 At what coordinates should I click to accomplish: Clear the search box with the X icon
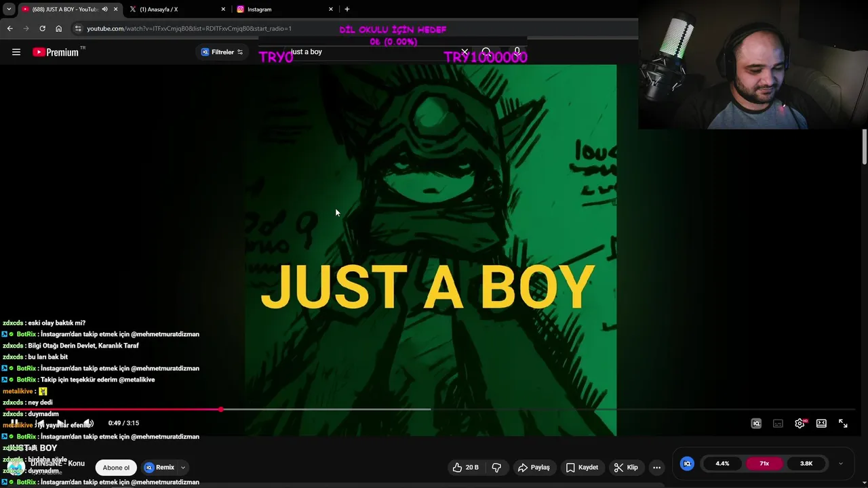[x=465, y=52]
